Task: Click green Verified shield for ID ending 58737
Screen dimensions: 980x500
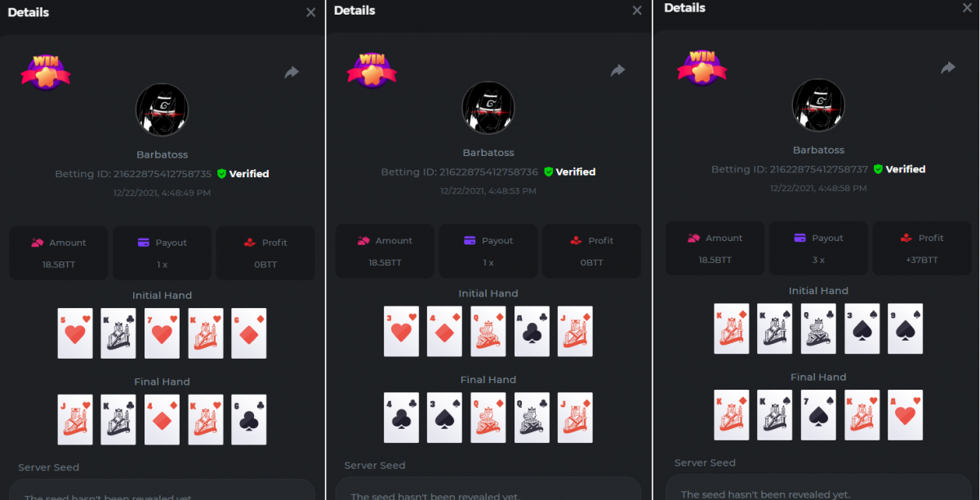Action: 878,169
